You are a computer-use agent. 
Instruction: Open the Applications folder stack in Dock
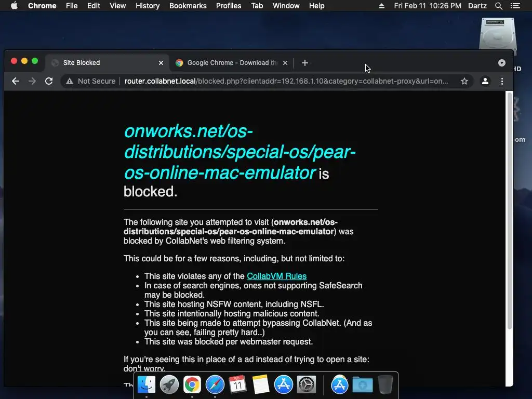pos(340,385)
